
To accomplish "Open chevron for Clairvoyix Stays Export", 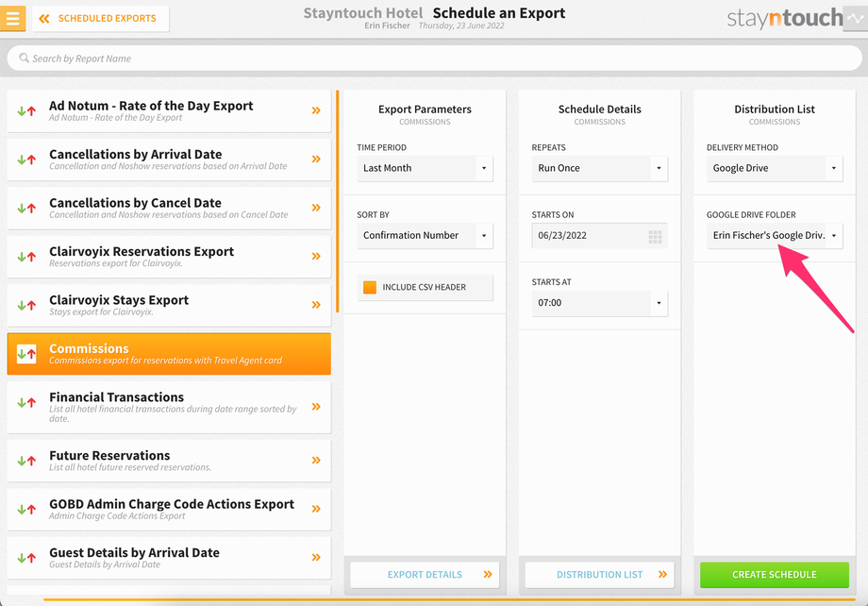I will point(316,305).
